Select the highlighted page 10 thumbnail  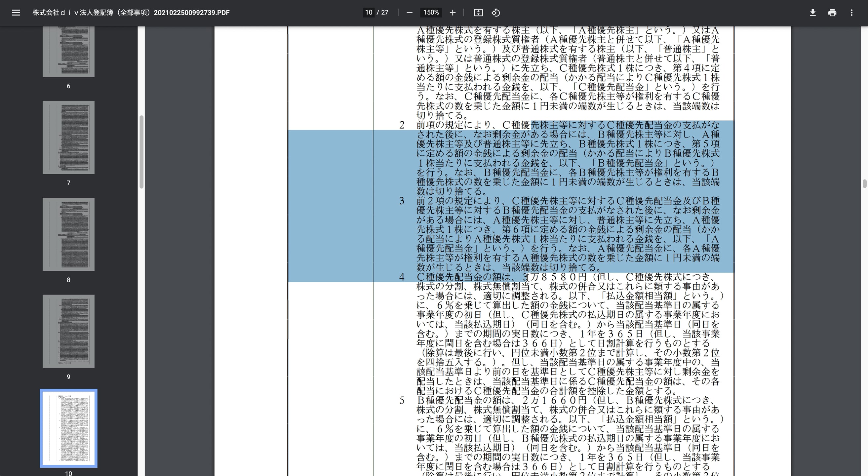[68, 428]
